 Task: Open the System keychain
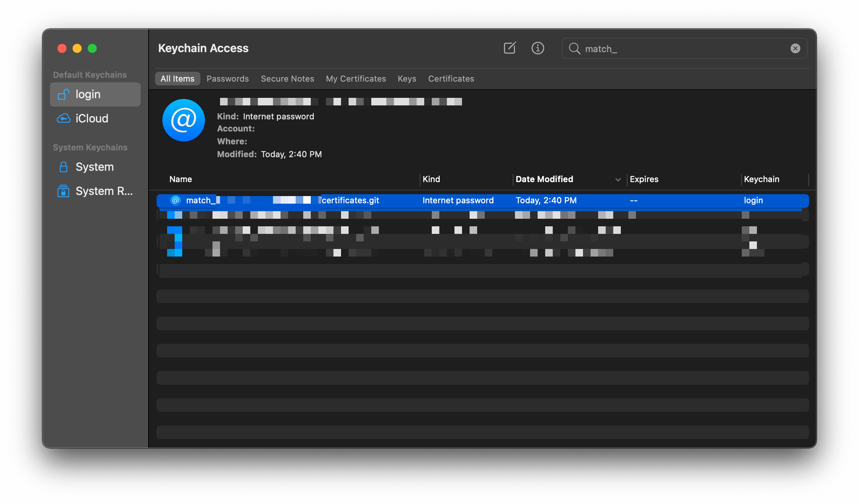click(x=95, y=167)
